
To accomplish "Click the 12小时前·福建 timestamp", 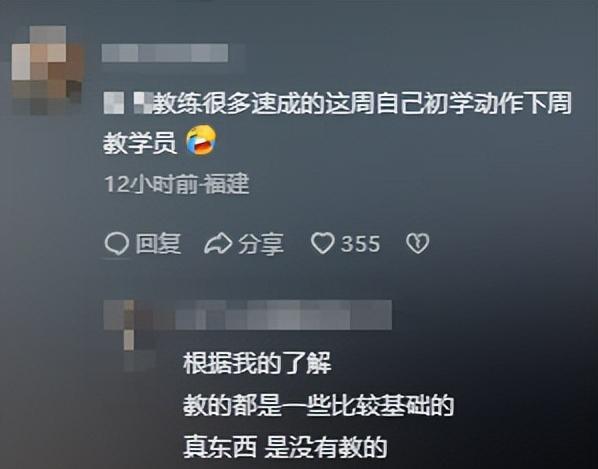I will tap(177, 184).
